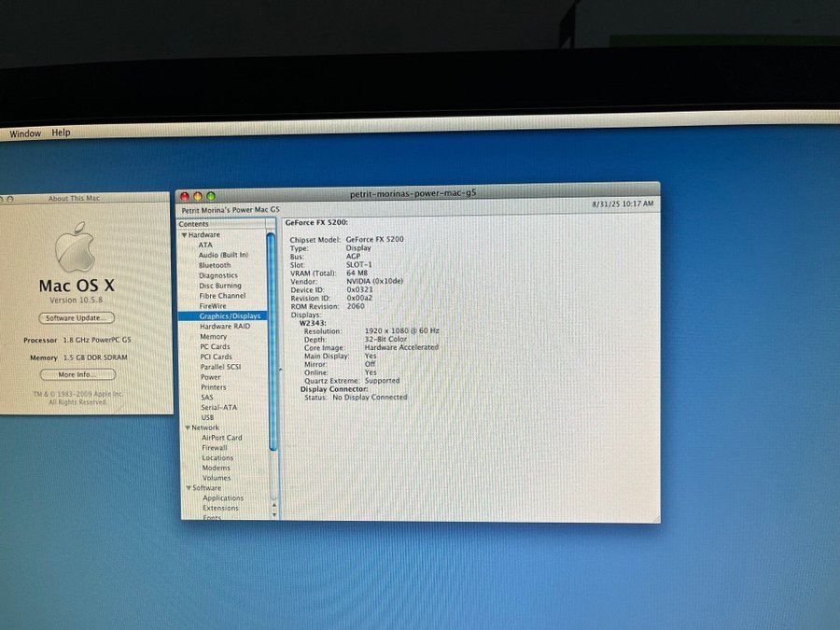This screenshot has height=630, width=840.
Task: Click the No Display Connected status
Action: coord(370,398)
